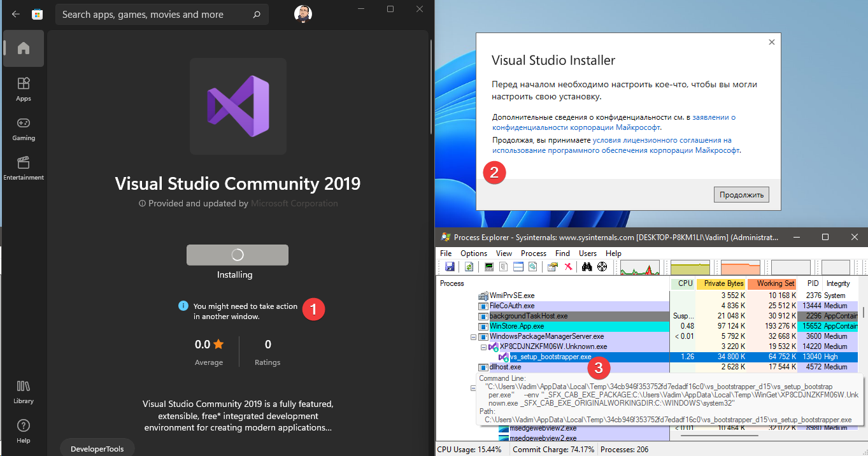The width and height of the screenshot is (868, 456).
Task: Click the DeveloperTools tag button
Action: click(x=97, y=448)
